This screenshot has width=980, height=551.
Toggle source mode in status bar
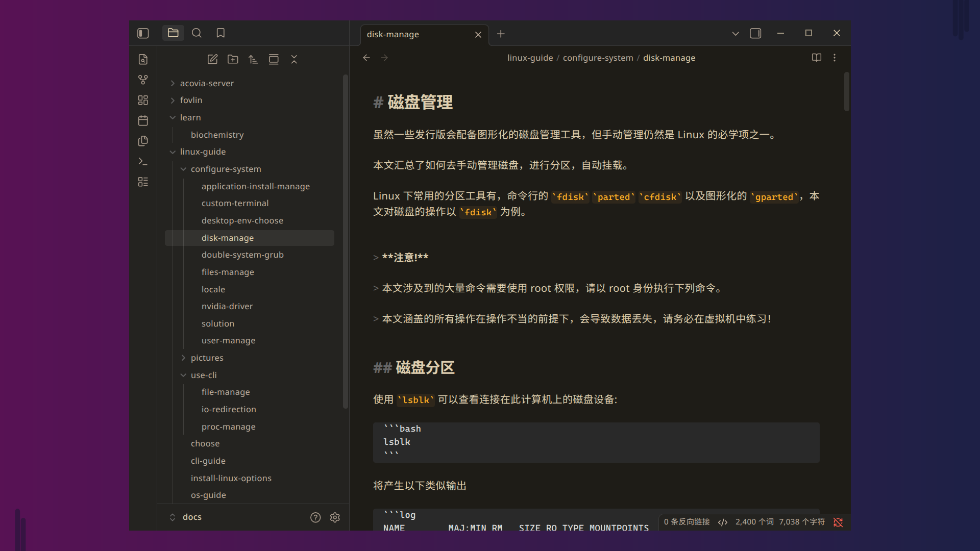723,522
